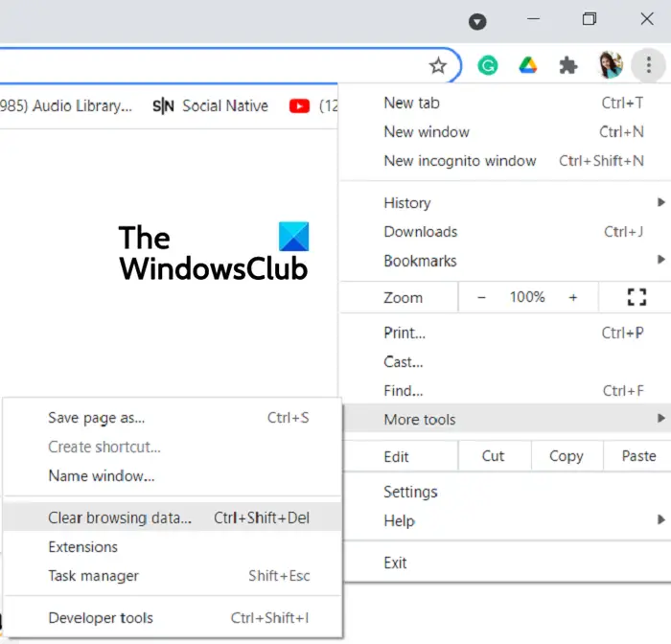The width and height of the screenshot is (671, 644).
Task: Choose Exit from the menu
Action: 506,563
